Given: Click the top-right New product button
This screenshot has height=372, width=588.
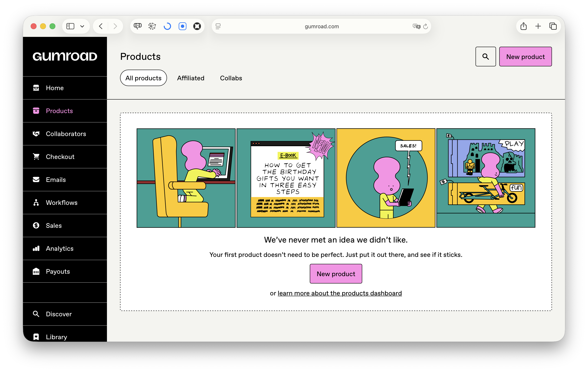Looking at the screenshot, I should [525, 57].
